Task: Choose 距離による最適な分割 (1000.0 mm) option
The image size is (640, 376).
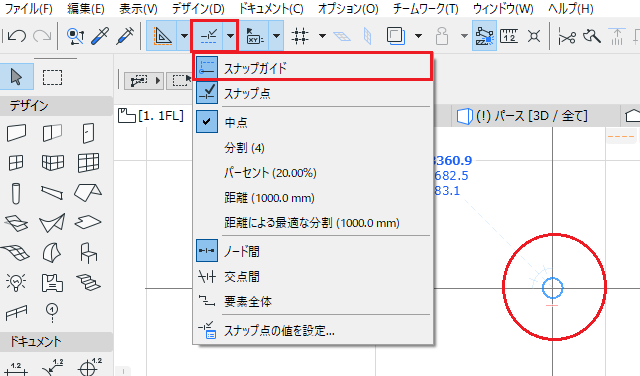Action: coord(313,223)
